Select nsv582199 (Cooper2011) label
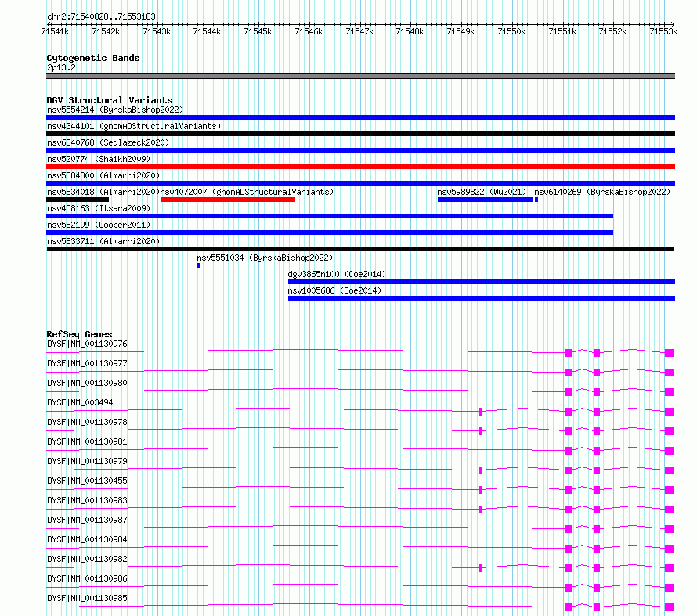 99,225
